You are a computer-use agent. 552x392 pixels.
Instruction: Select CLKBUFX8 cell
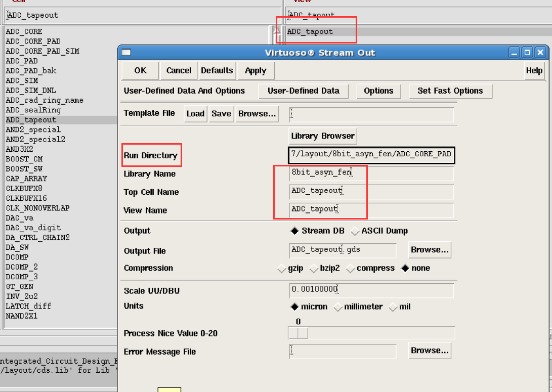(x=24, y=189)
